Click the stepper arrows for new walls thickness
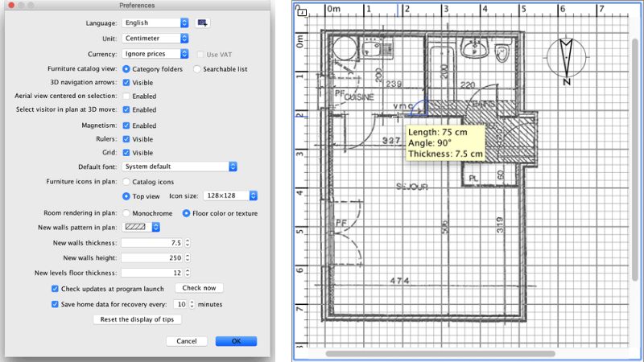644x362 pixels. 188,243
